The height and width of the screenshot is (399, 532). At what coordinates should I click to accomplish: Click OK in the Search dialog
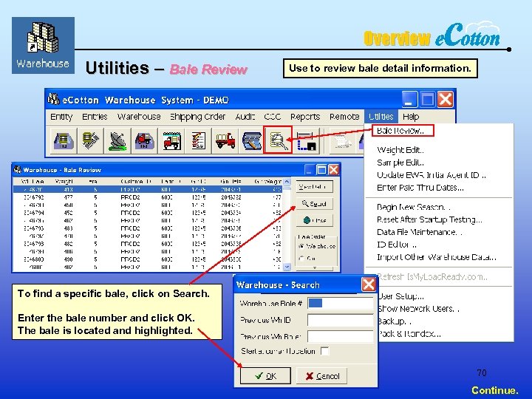[265, 375]
